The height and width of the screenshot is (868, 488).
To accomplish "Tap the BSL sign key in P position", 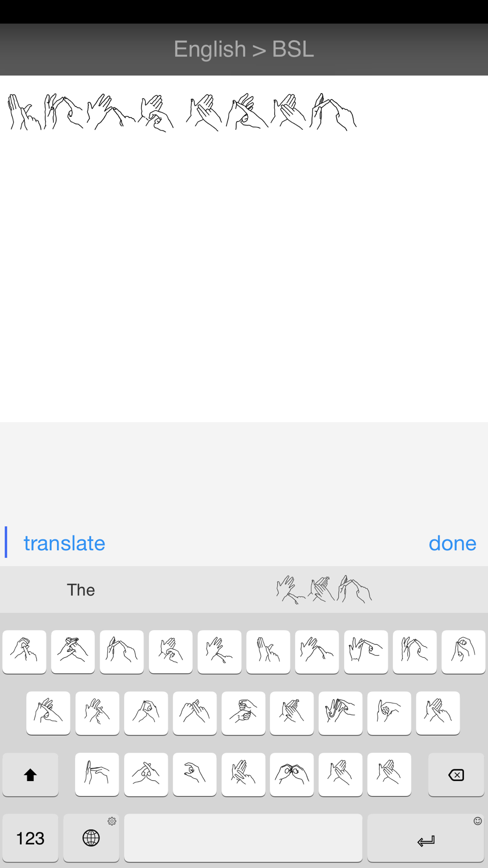I will [x=464, y=652].
